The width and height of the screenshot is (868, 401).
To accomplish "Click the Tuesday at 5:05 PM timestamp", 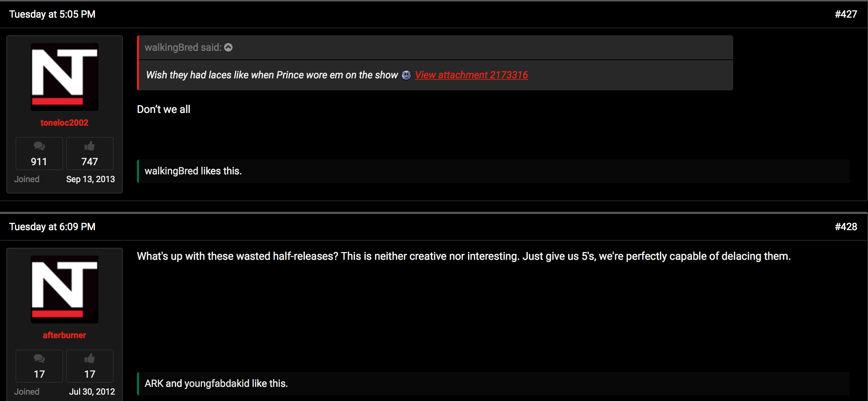I will (x=52, y=14).
